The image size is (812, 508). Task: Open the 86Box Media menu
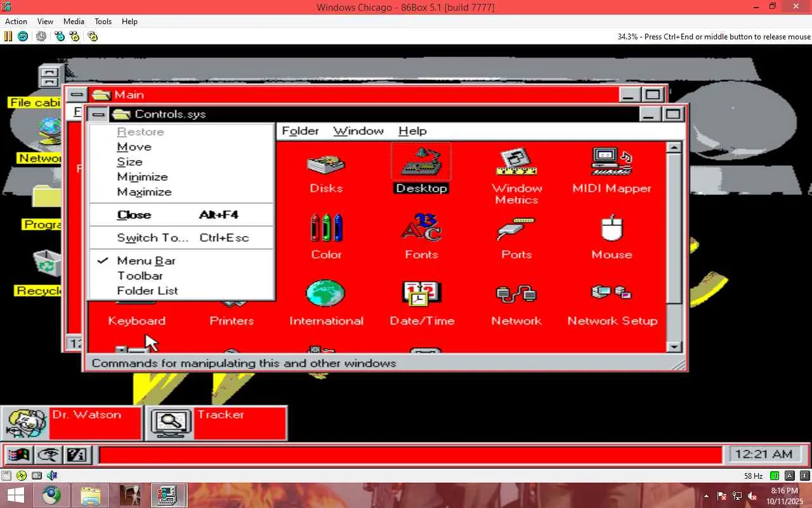74,21
